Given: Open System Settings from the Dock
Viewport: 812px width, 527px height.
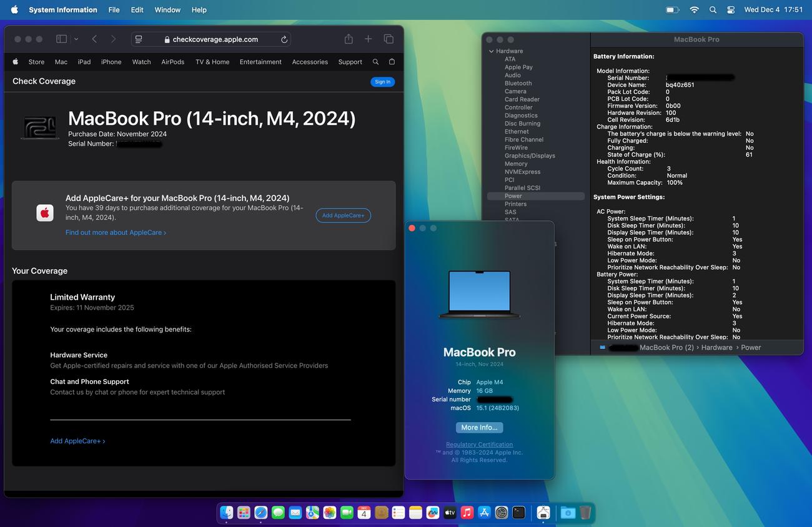Looking at the screenshot, I should (x=502, y=513).
